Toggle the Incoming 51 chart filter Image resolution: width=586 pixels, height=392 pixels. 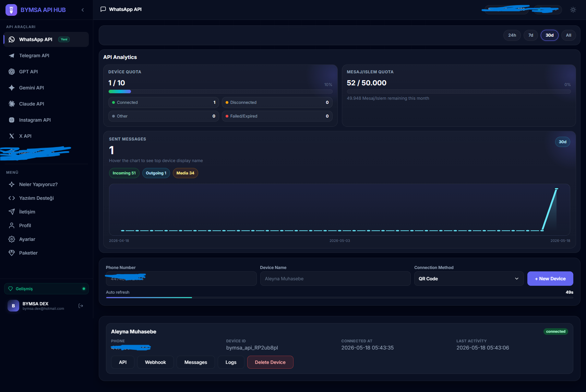(x=124, y=173)
